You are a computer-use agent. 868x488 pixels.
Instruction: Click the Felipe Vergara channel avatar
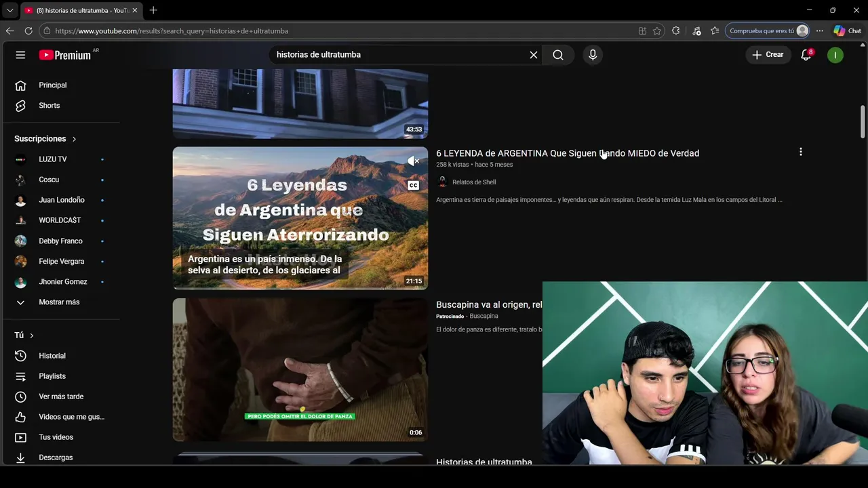20,261
